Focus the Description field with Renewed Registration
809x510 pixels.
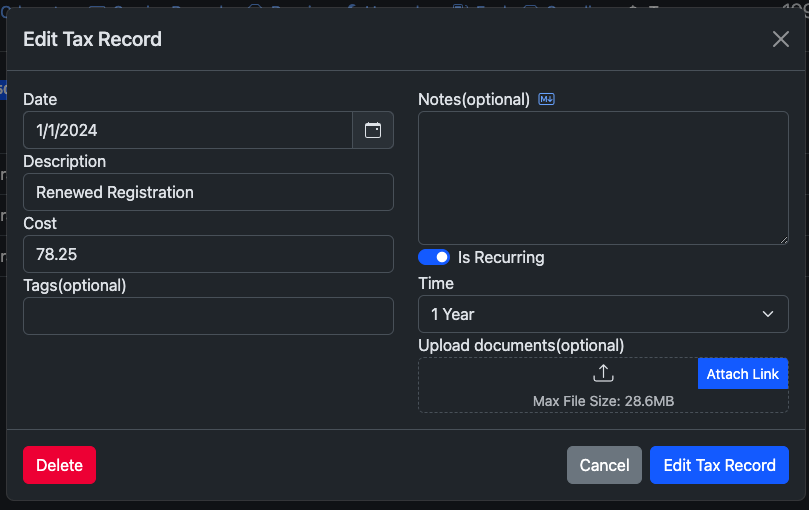pyautogui.click(x=208, y=192)
